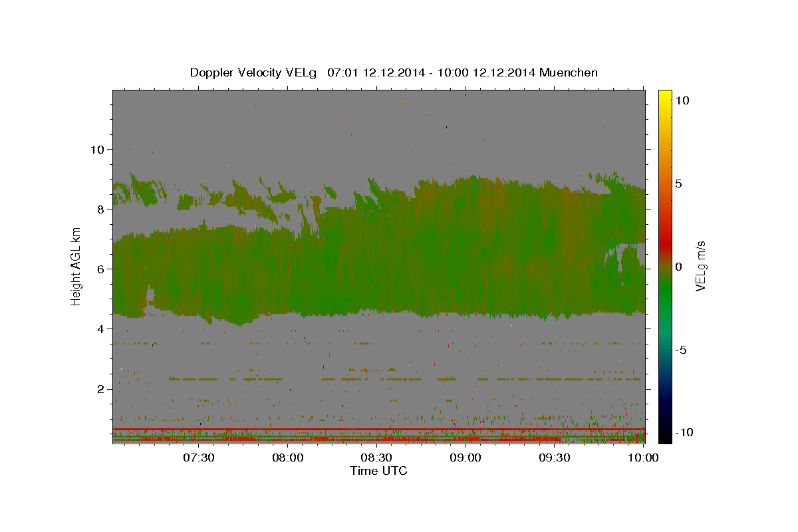The image size is (798, 532).
Task: Click the 09:00 time tick label
Action: [465, 458]
